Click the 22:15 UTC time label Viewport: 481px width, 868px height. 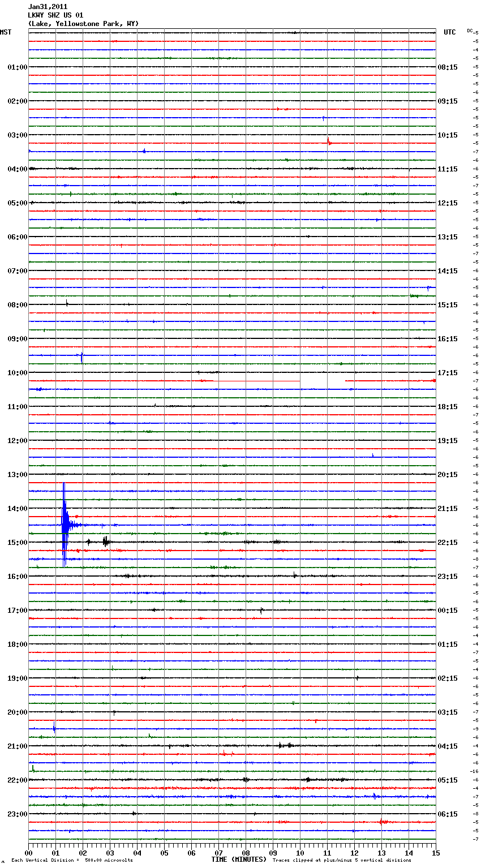click(448, 543)
